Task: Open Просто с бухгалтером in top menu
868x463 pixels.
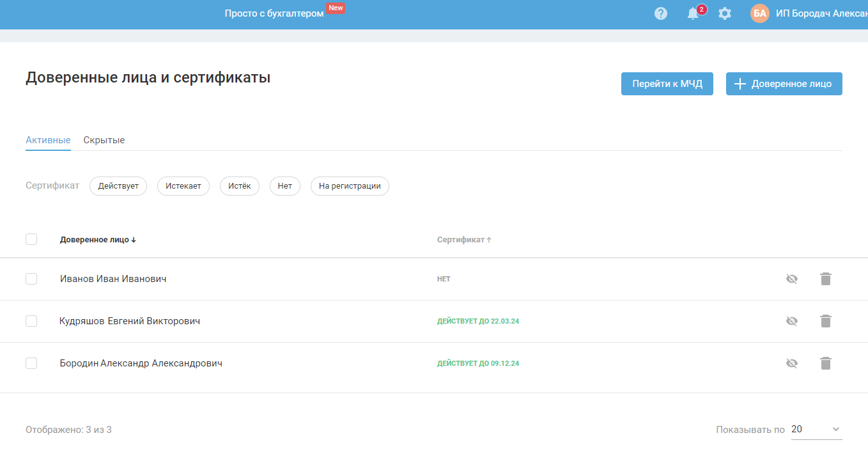Action: point(274,13)
